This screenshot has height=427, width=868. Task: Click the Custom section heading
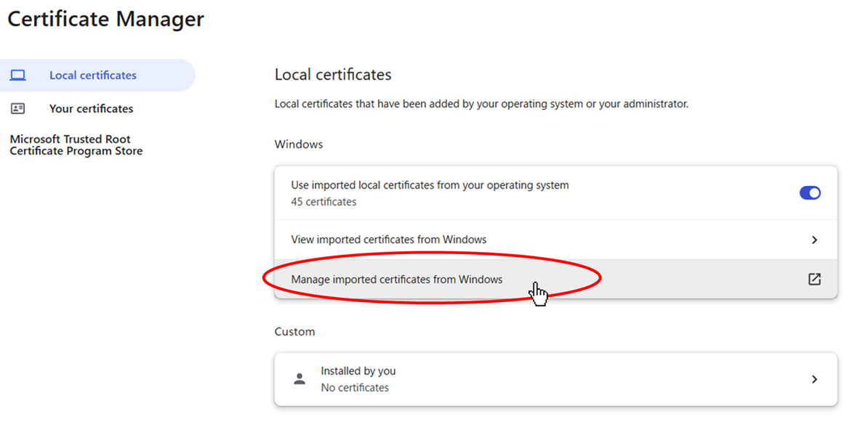tap(295, 332)
